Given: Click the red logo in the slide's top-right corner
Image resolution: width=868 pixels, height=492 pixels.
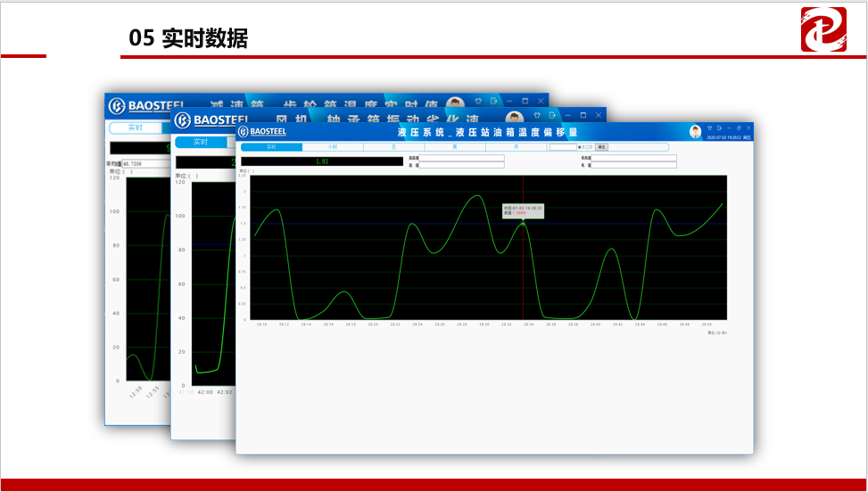Looking at the screenshot, I should click(x=823, y=29).
